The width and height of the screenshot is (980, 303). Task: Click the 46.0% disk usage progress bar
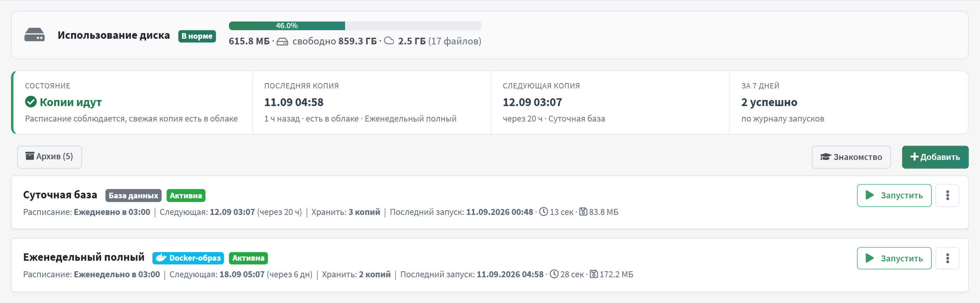click(x=355, y=25)
